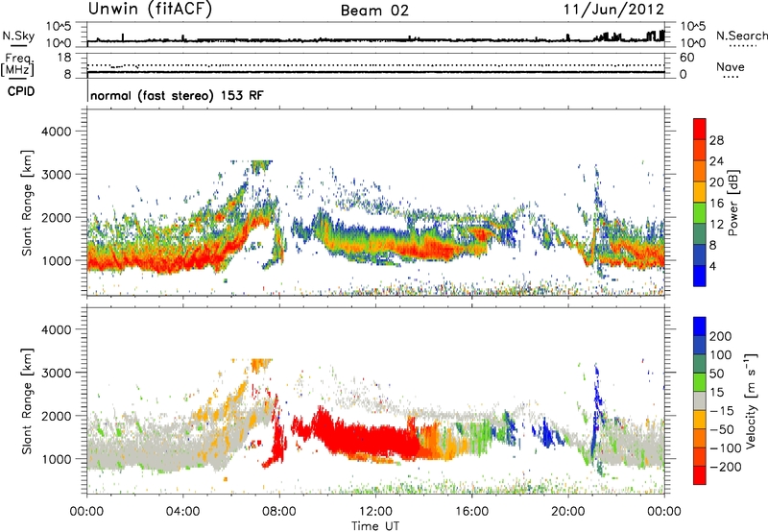The height and width of the screenshot is (532, 768).
Task: Pick the gray Velocity segment between 15 and -15
Action: click(700, 401)
